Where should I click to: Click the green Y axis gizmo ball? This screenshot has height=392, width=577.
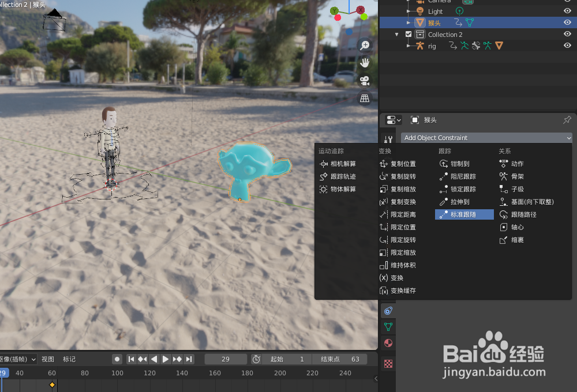(334, 10)
